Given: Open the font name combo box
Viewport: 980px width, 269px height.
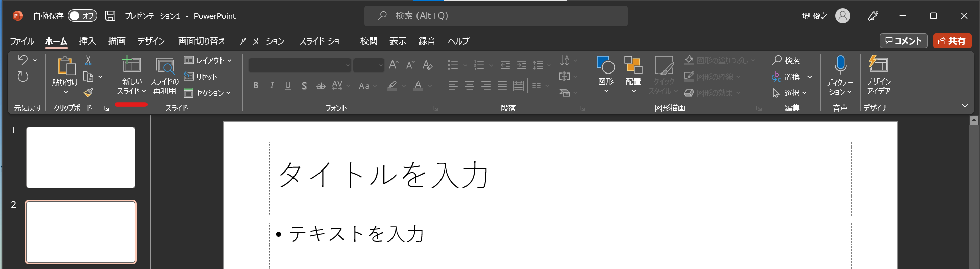Looking at the screenshot, I should click(x=300, y=65).
